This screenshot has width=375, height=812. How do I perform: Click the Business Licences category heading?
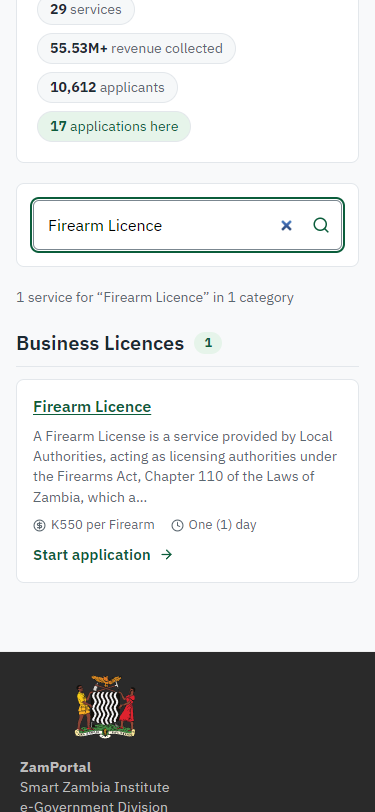[x=100, y=343]
